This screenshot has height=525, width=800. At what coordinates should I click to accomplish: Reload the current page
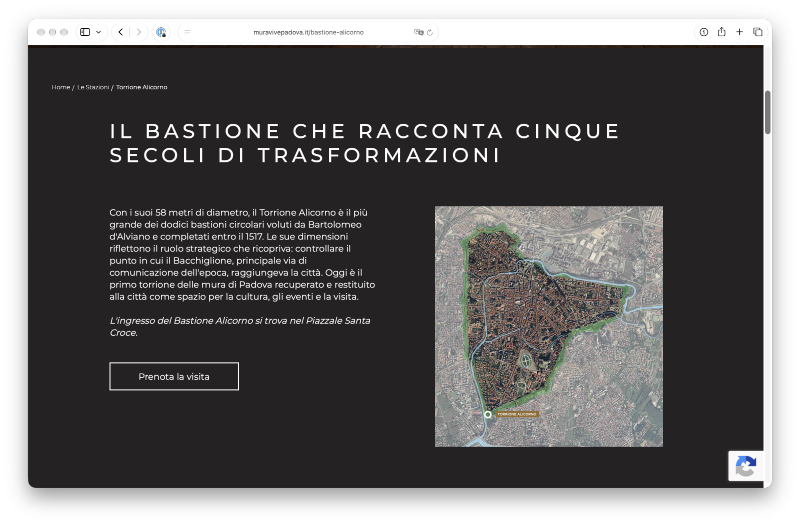[430, 32]
